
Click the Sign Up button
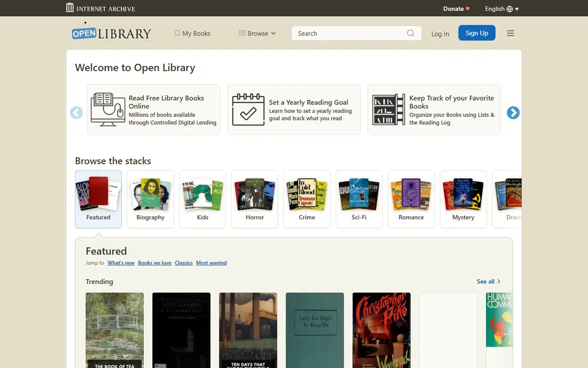pos(477,33)
